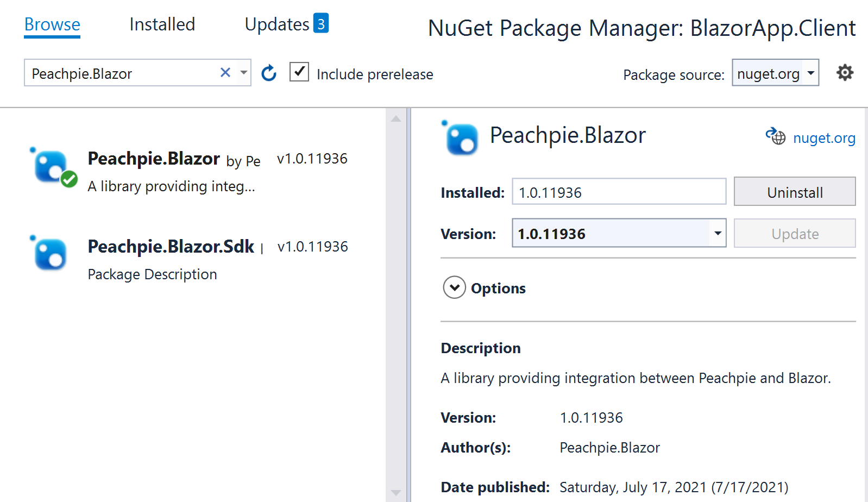Click the Author(s) value Peachpie.Blazor
The image size is (868, 502).
click(x=609, y=448)
